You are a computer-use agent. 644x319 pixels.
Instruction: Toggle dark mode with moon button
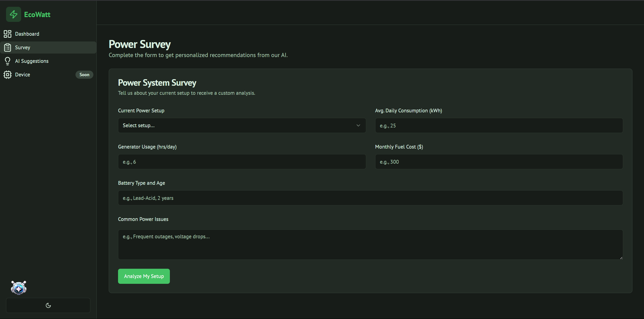click(48, 305)
